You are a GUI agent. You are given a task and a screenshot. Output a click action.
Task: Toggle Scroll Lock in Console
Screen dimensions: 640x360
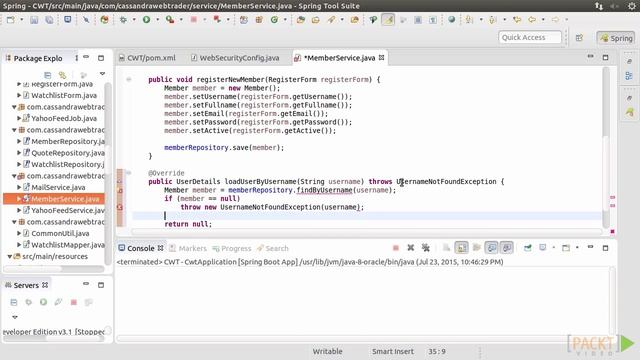(x=461, y=248)
